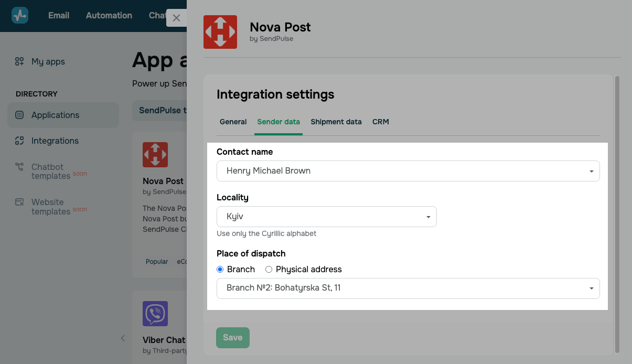Click the Integrations sidebar icon
Screen dimensions: 632x364
tap(19, 141)
